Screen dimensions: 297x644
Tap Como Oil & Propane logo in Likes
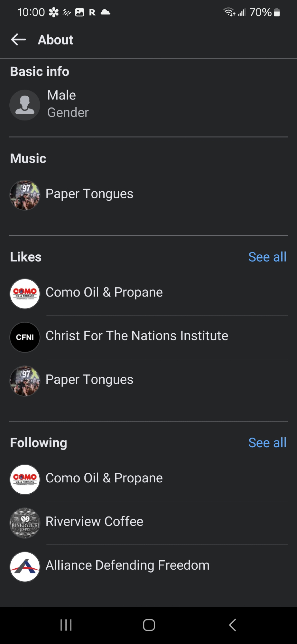click(25, 294)
